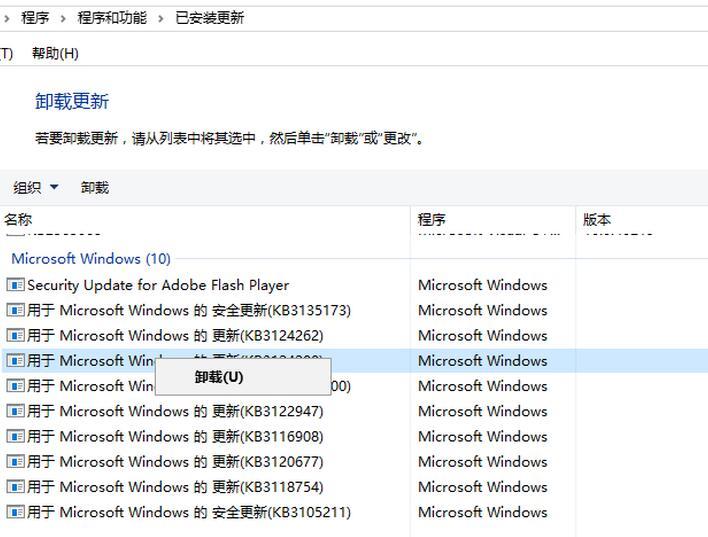This screenshot has height=537, width=708.
Task: Click the 卸载更新 page heading
Action: coord(72,101)
